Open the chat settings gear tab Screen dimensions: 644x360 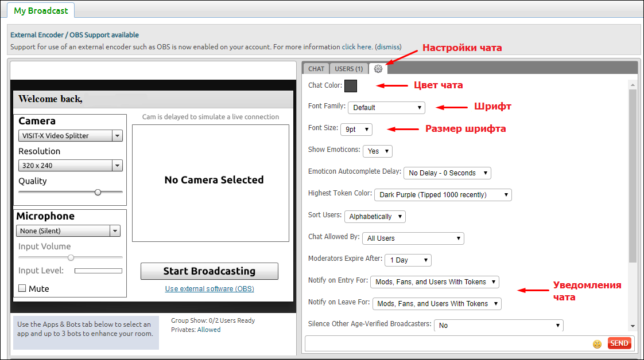378,69
